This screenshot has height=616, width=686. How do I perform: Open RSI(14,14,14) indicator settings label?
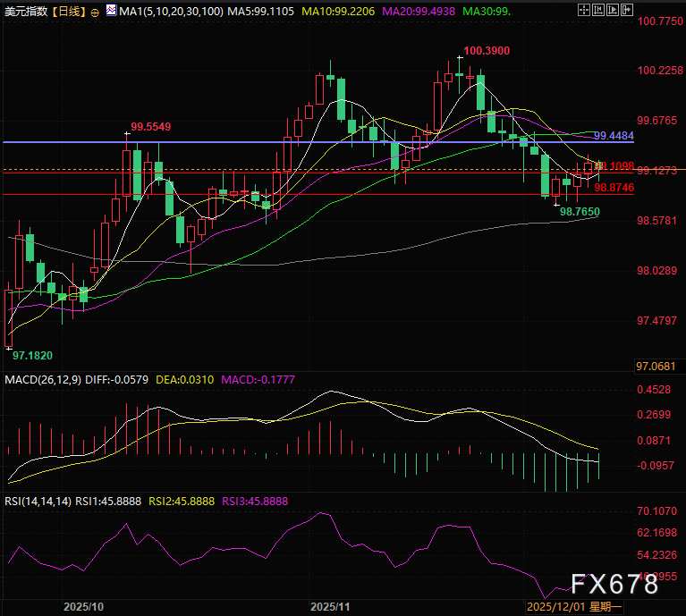[x=38, y=502]
